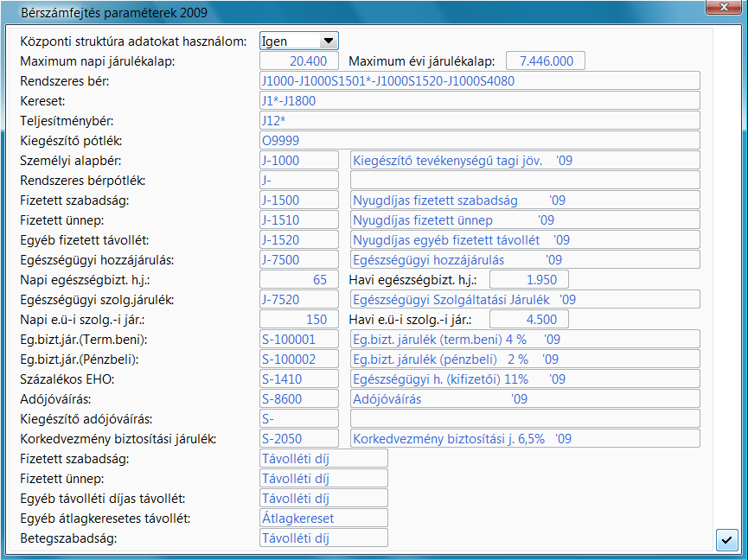Click the Korkedvezmény biztosítási járulék code field
The width and height of the screenshot is (748, 560).
(x=299, y=439)
